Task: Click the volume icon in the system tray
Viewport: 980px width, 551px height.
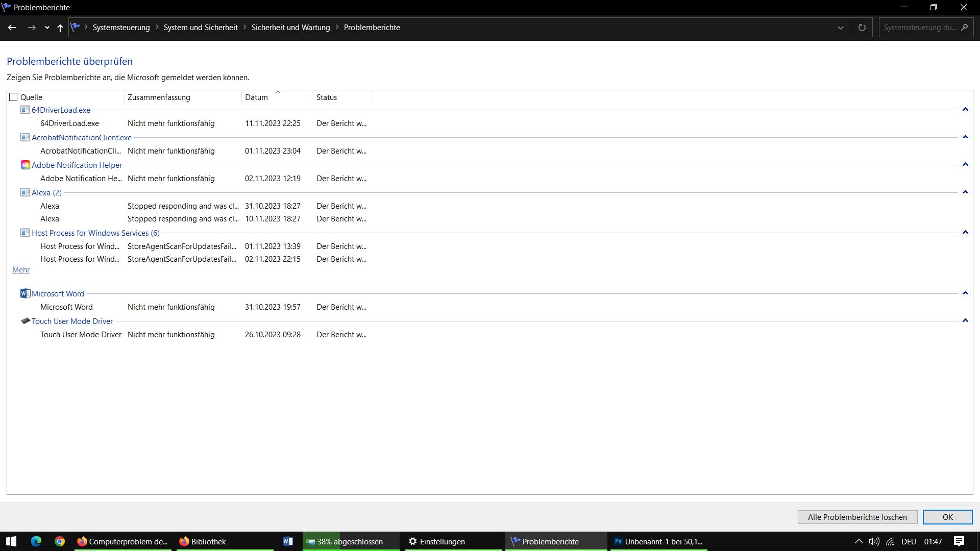Action: [874, 541]
